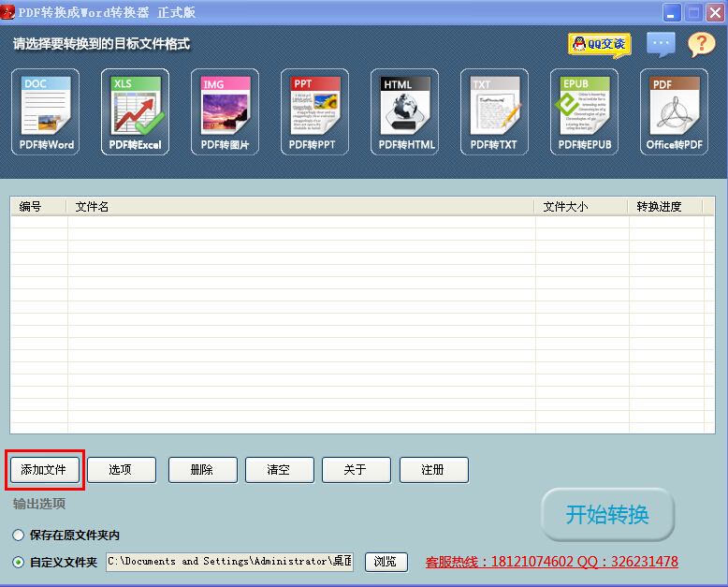Enable 保存在原文件夹内 radio option

19,536
